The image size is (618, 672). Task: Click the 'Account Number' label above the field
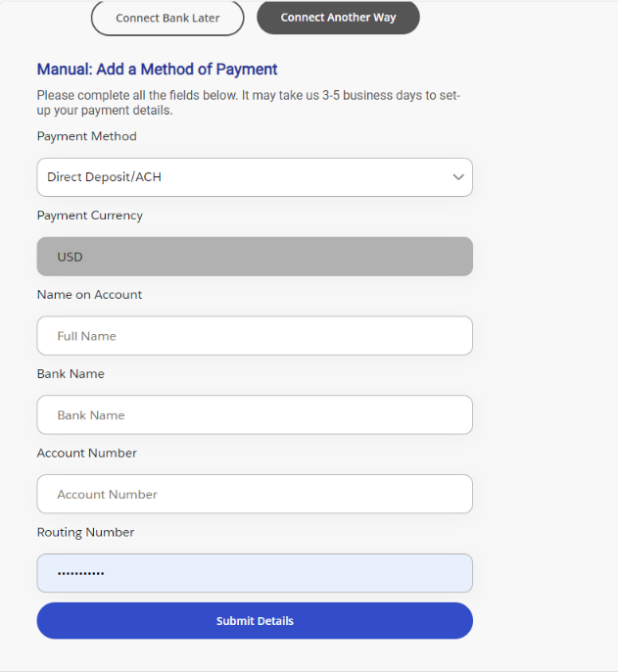pos(87,454)
